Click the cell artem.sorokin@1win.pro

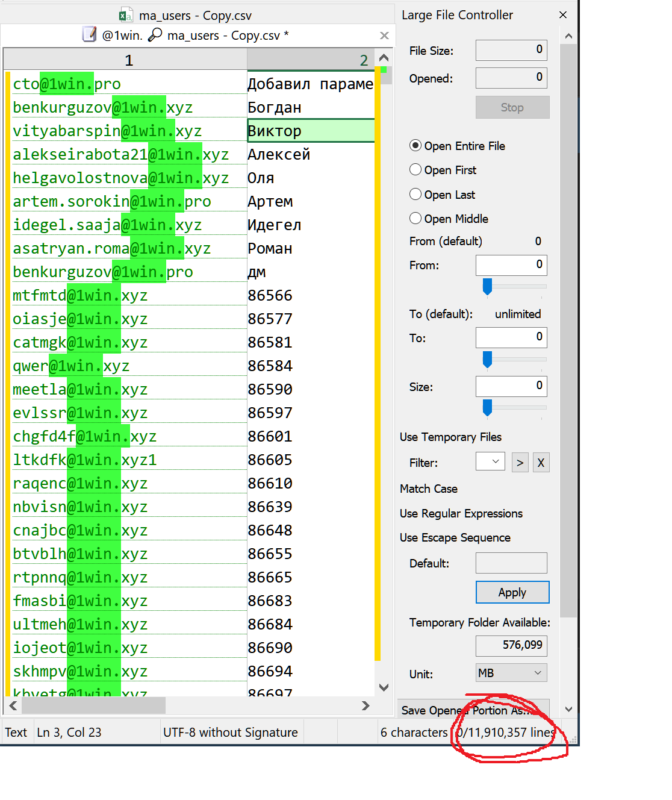(129, 201)
